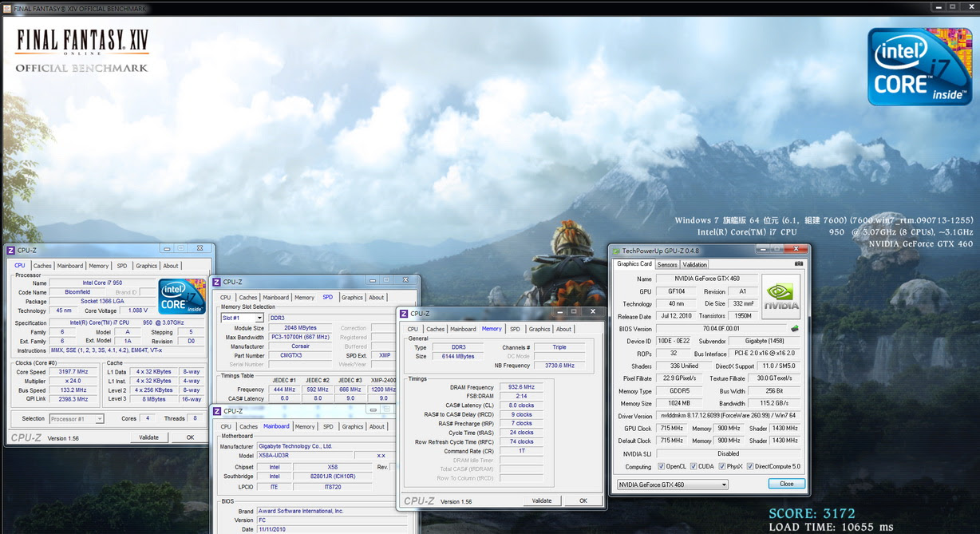Click the GPU-Z screenshot camera icon
This screenshot has width=980, height=534.
click(799, 264)
